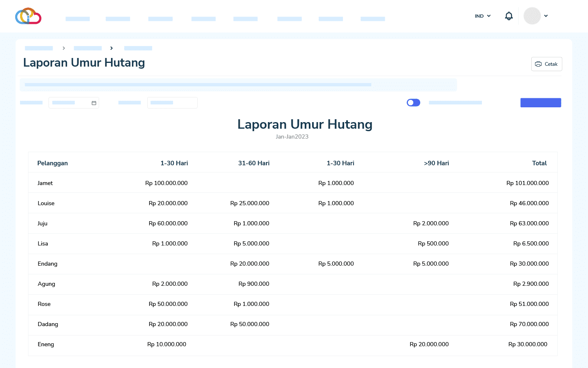Screen dimensions: 588x368
Task: Open the notifications bell
Action: point(509,16)
